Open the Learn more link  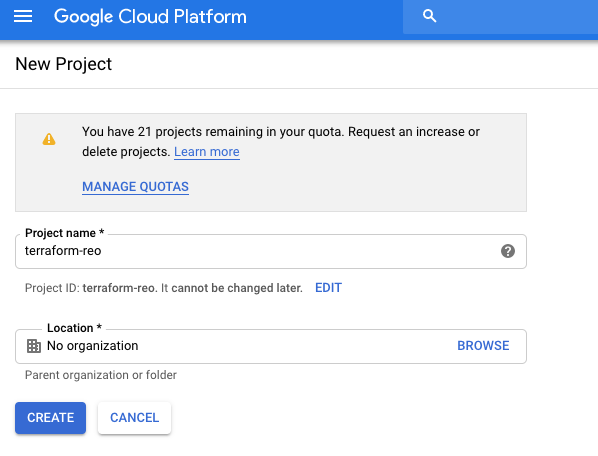pyautogui.click(x=207, y=152)
